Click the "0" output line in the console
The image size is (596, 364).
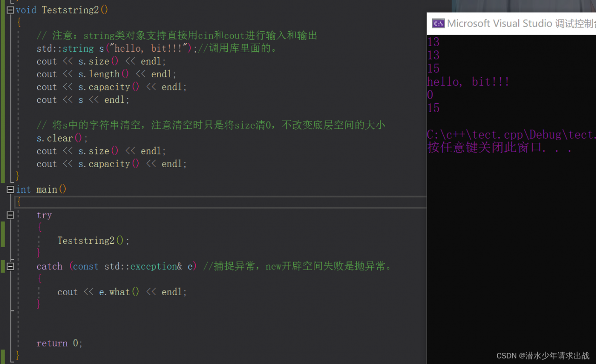click(x=430, y=95)
